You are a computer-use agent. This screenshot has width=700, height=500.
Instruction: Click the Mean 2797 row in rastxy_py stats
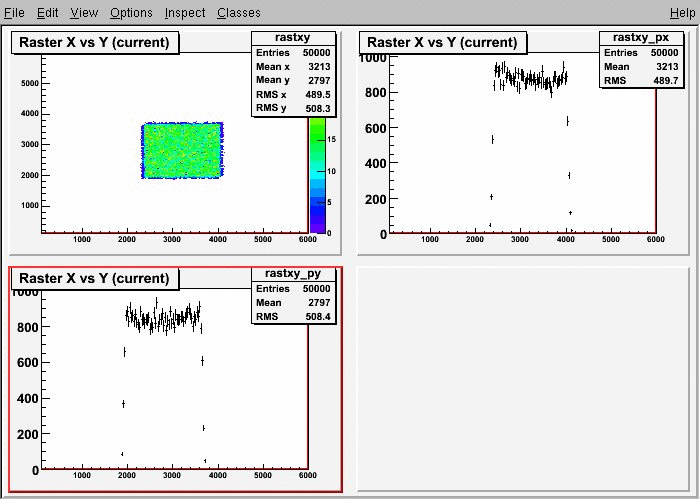[293, 303]
